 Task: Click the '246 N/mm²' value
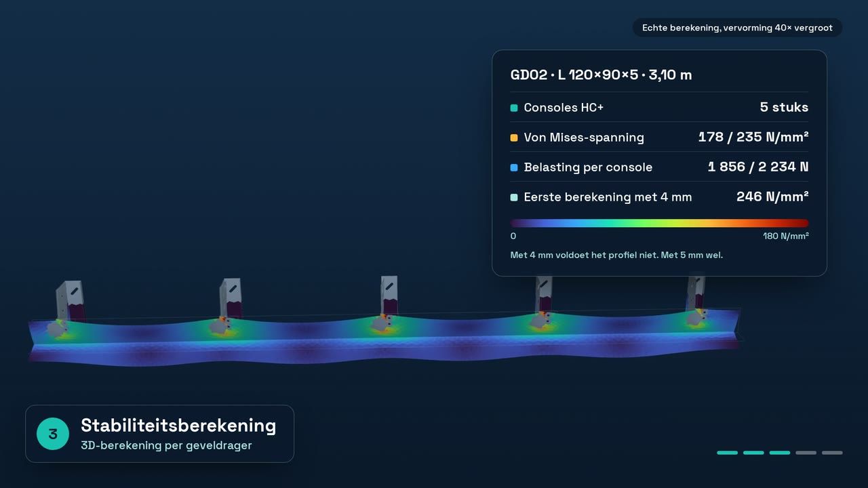click(x=772, y=197)
